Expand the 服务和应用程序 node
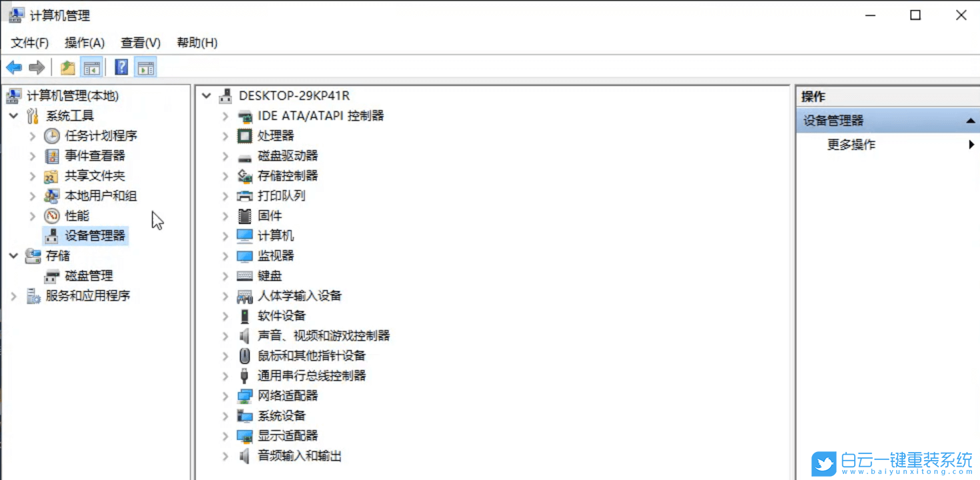The image size is (980, 480). point(12,295)
